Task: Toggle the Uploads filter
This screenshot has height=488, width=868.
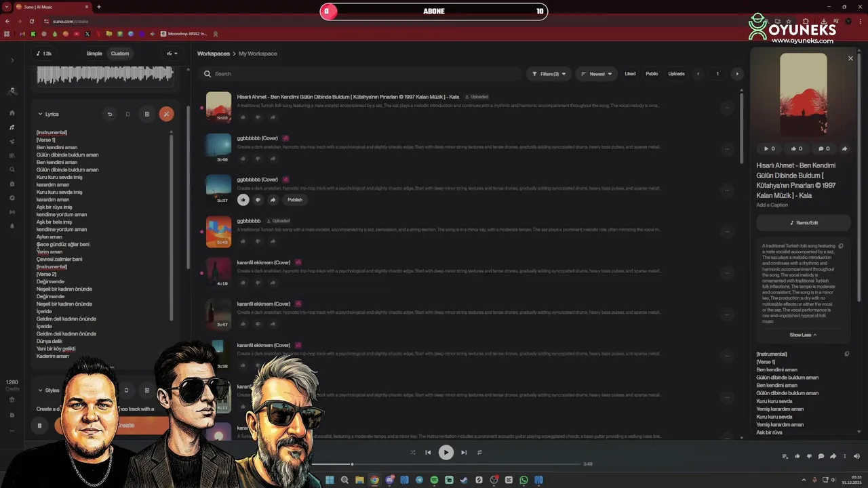Action: [676, 74]
